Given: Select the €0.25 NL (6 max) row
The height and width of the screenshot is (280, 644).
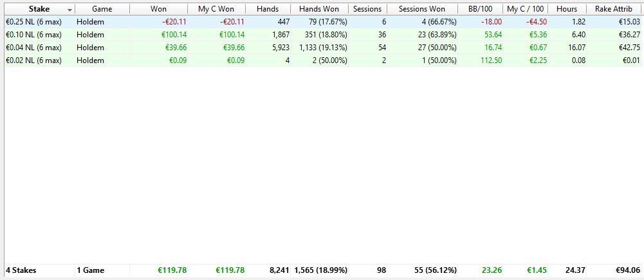Looking at the screenshot, I should click(x=323, y=22).
